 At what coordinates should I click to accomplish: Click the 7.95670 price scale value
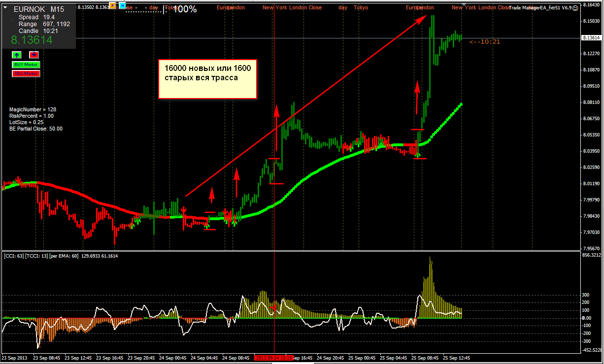click(x=591, y=249)
